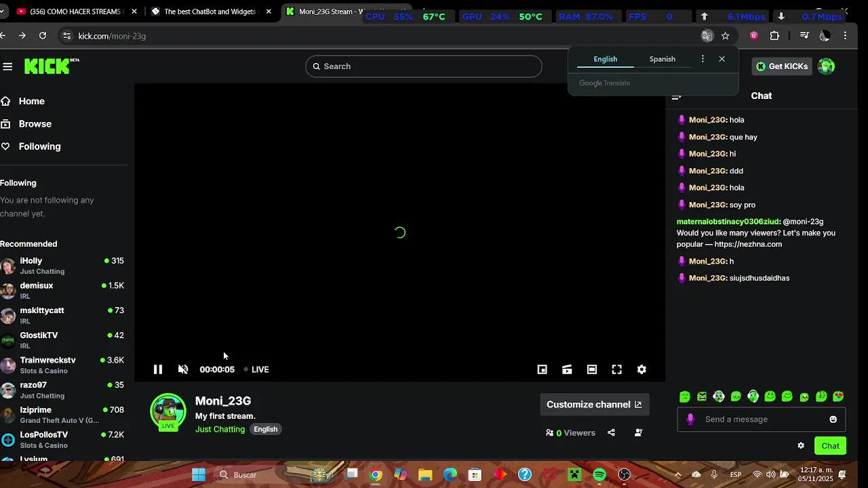
Task: Open chat settings gear
Action: [801, 445]
